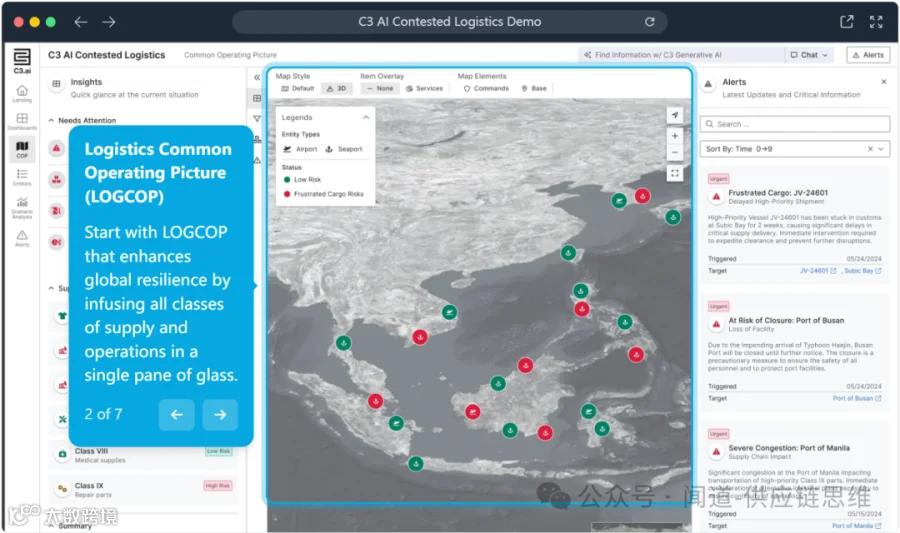The height and width of the screenshot is (533, 900).
Task: Toggle Airport entity type in legend
Action: pyautogui.click(x=300, y=149)
